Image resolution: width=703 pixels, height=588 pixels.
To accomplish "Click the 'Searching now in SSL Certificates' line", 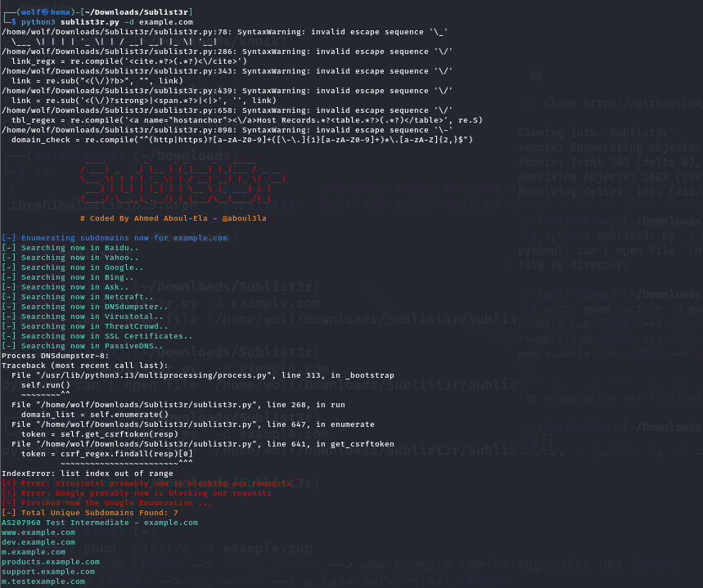I will pyautogui.click(x=97, y=336).
